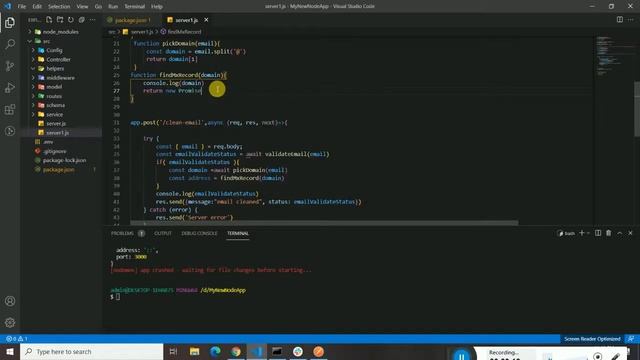640x360 pixels.
Task: Close the server1.js editor tab
Action: pyautogui.click(x=206, y=20)
